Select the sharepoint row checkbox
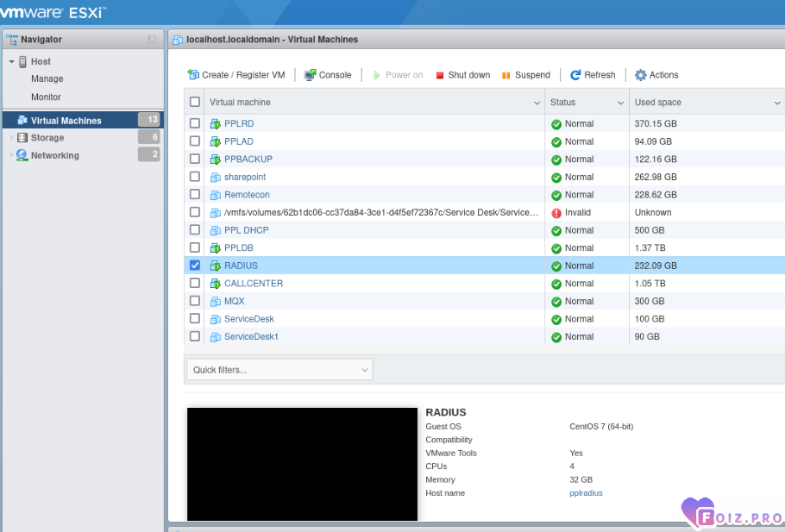 point(195,177)
